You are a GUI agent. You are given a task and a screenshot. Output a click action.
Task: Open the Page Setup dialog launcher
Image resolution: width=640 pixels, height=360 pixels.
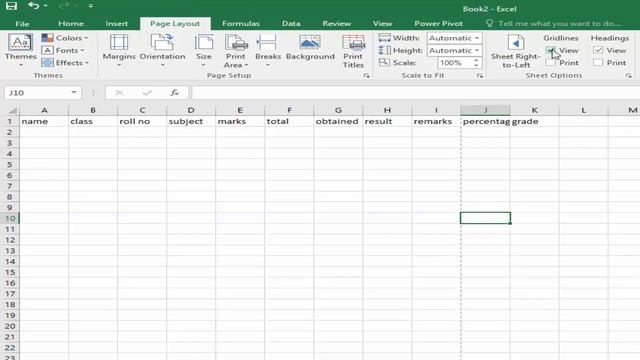click(366, 76)
